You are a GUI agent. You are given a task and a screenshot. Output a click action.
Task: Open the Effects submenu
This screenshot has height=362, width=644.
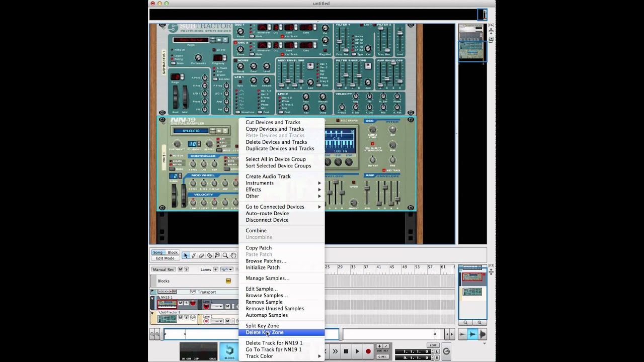[x=282, y=190]
